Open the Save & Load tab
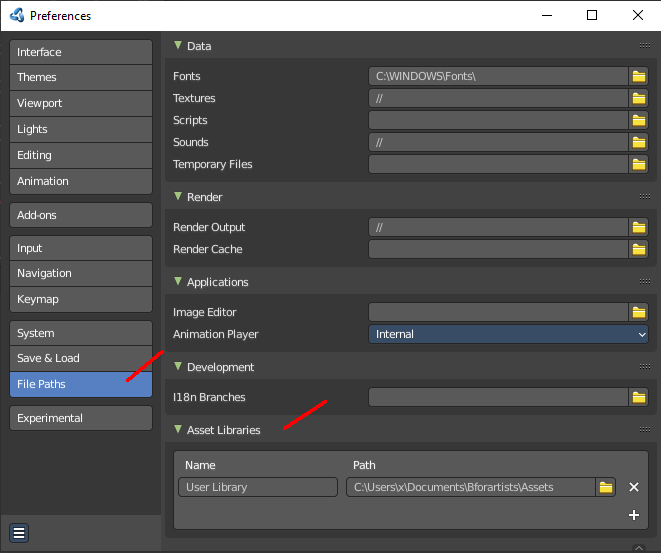 (81, 359)
